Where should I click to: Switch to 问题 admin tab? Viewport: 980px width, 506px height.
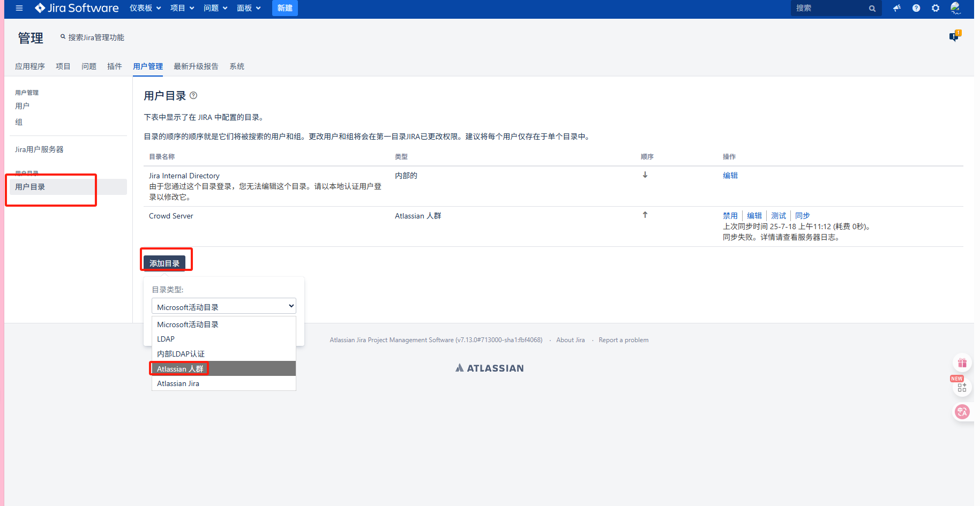tap(89, 66)
